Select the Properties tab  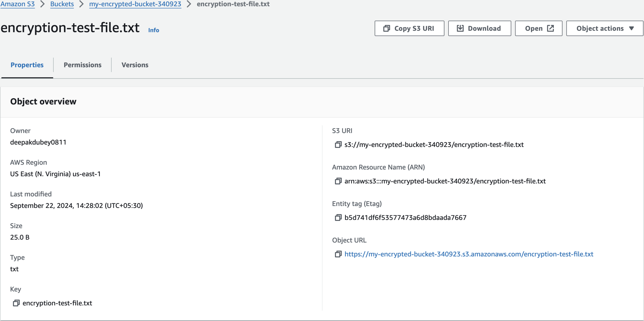point(27,65)
